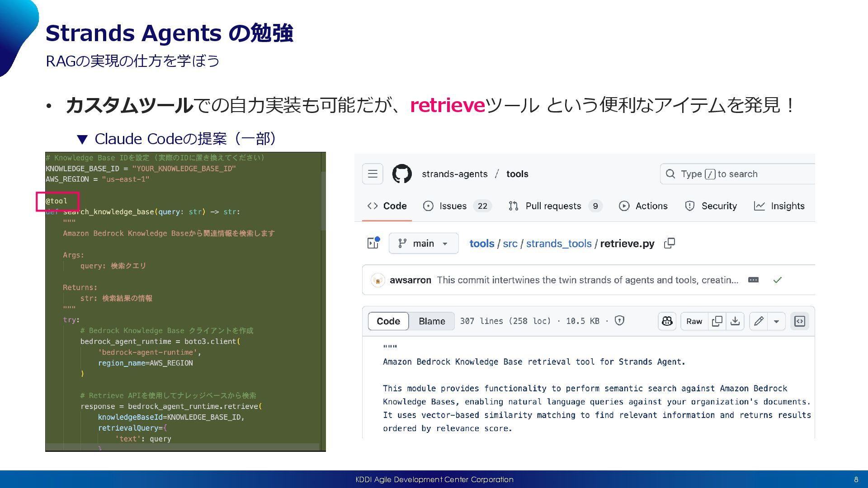The height and width of the screenshot is (488, 868).
Task: Click 'bedrock-agent-runtime' string in code
Action: [147, 352]
